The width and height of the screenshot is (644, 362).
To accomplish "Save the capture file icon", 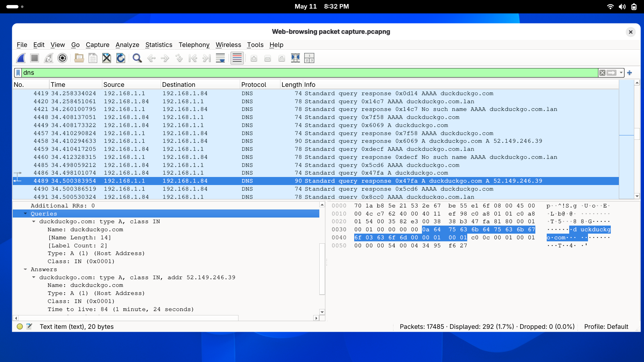I will [93, 58].
